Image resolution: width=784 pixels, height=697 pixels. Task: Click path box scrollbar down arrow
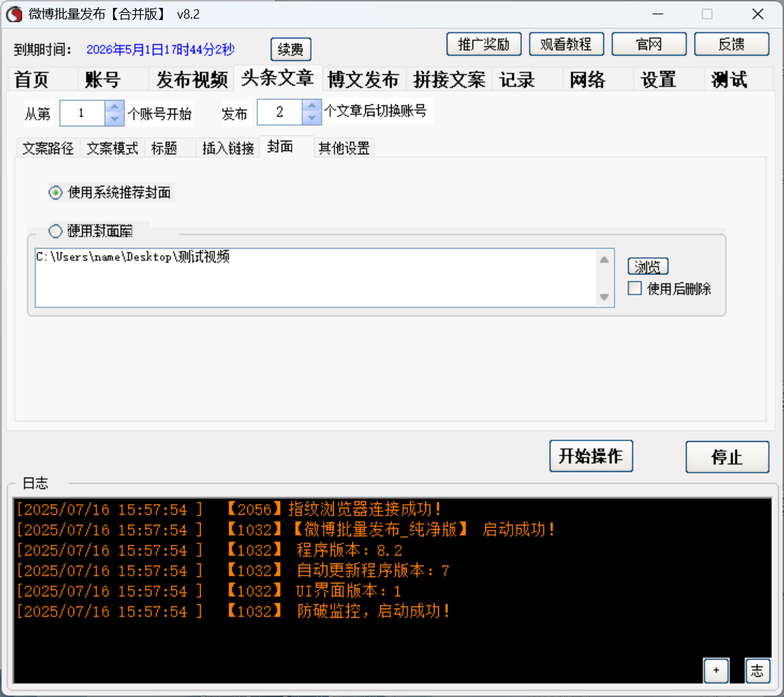(x=604, y=297)
